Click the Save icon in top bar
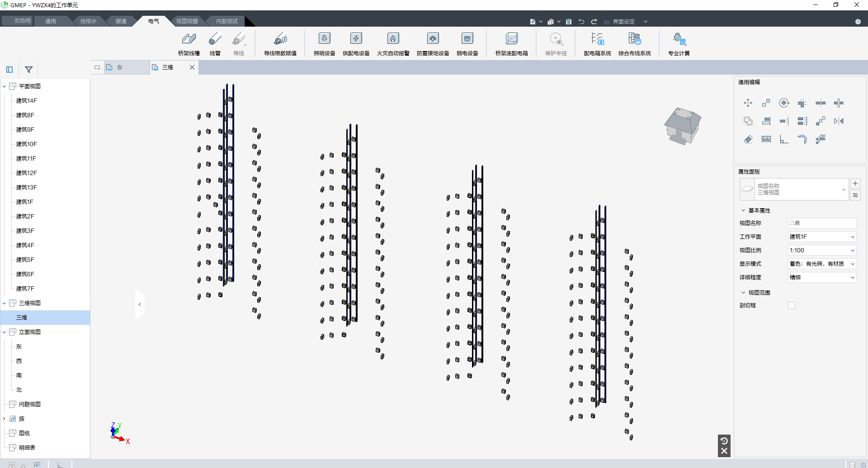The width and height of the screenshot is (868, 468). coord(569,22)
